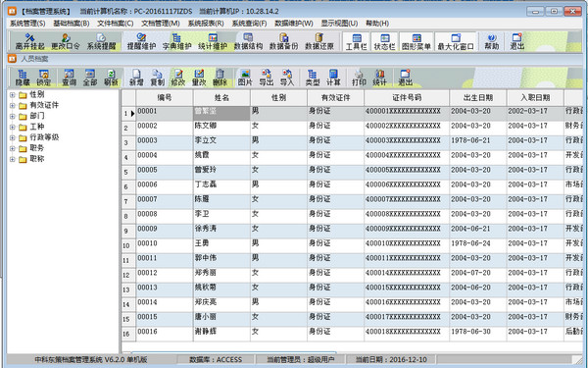
Task: Select row 8 cell with name 李卫
Action: pyautogui.click(x=221, y=214)
